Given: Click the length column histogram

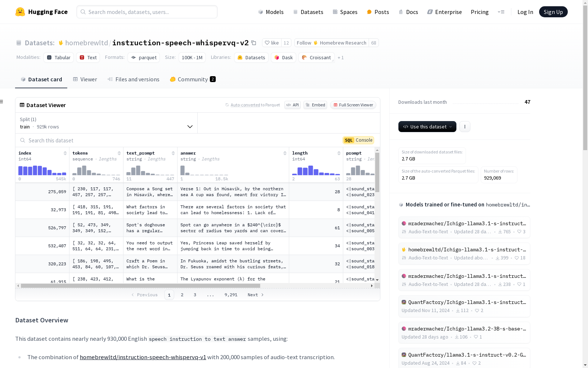Looking at the screenshot, I should pos(316,170).
